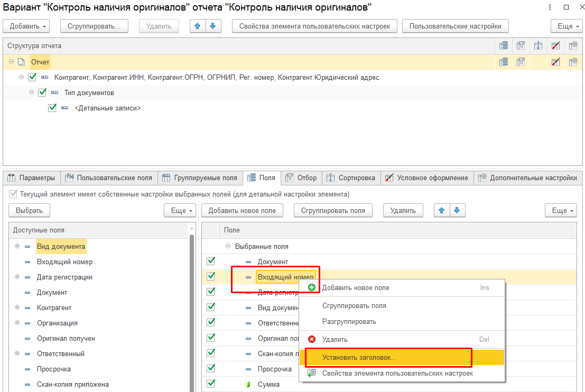Click filter icon in structure header

click(x=521, y=46)
